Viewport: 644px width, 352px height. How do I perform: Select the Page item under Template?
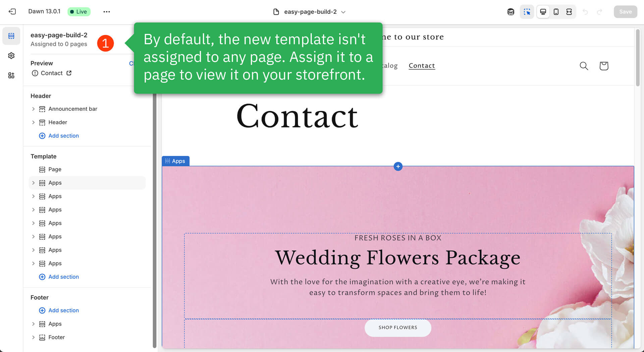(55, 169)
